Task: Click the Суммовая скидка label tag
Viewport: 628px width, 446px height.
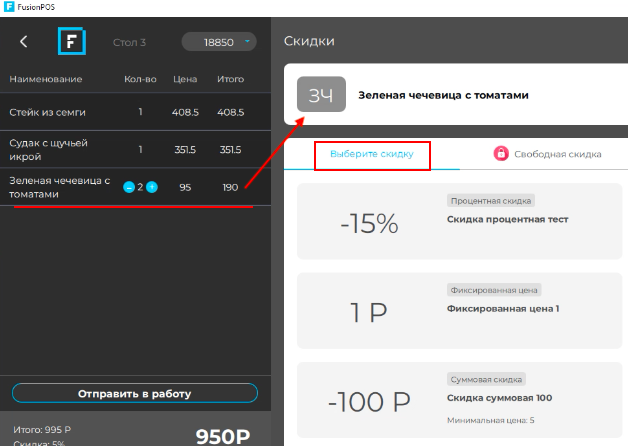Action: coord(486,379)
